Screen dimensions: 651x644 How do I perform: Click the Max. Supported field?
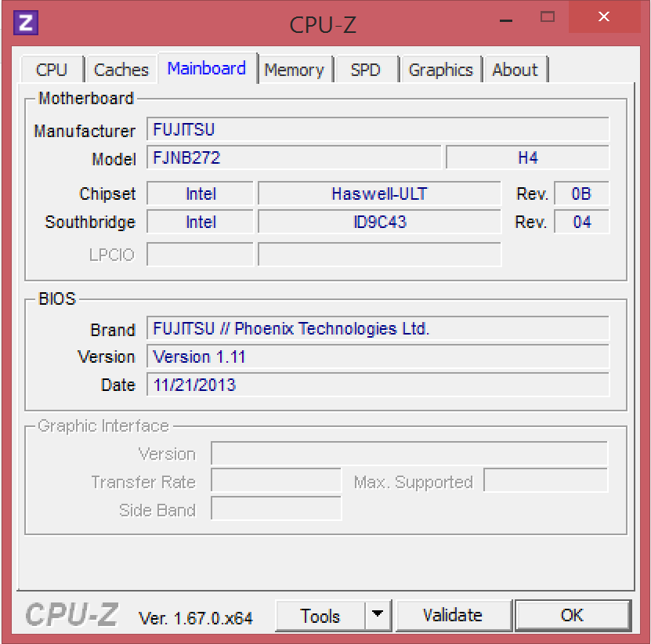pyautogui.click(x=545, y=481)
